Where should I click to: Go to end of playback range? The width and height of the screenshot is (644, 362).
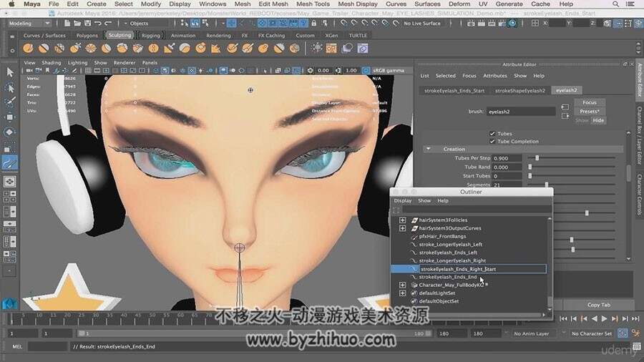(x=635, y=318)
